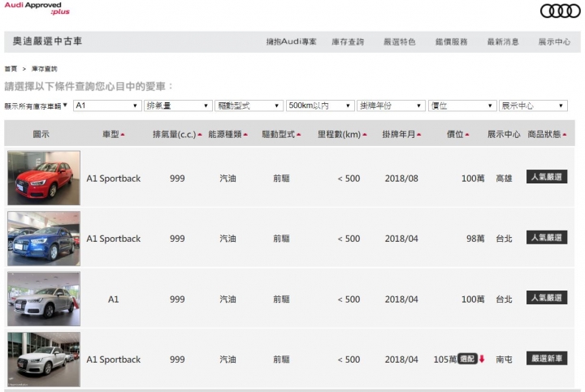Click the A1 model name in third row

coord(114,299)
